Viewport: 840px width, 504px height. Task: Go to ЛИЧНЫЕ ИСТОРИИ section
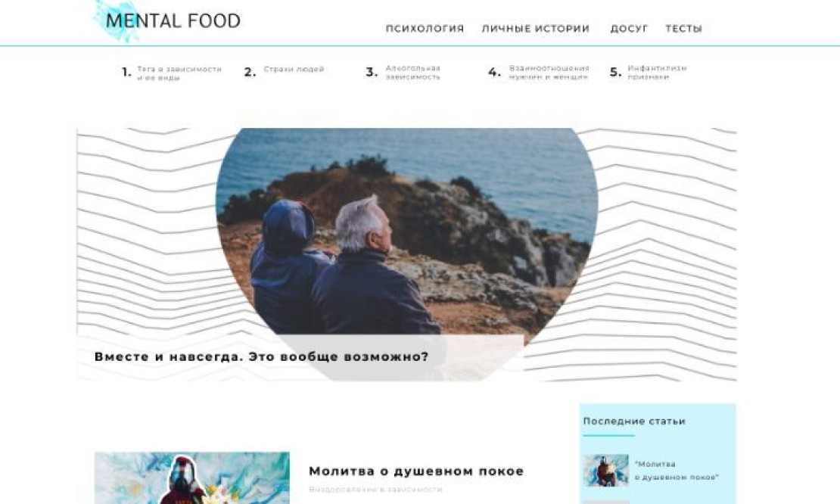[536, 29]
